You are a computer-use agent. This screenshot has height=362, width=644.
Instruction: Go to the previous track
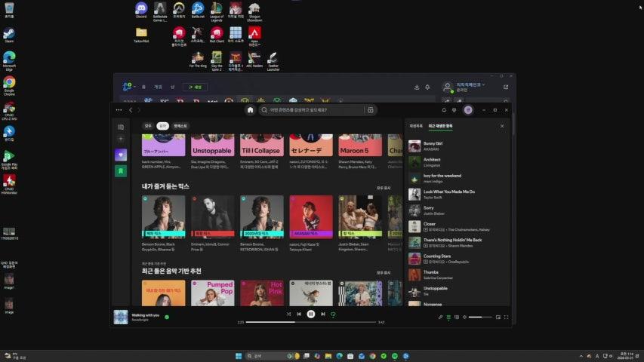[299, 314]
